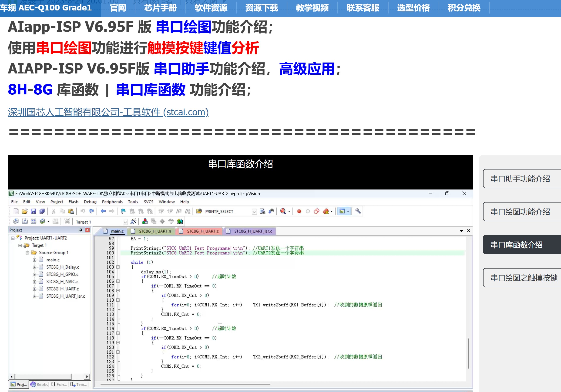Collapse the Source Group 1 folder

(27, 253)
